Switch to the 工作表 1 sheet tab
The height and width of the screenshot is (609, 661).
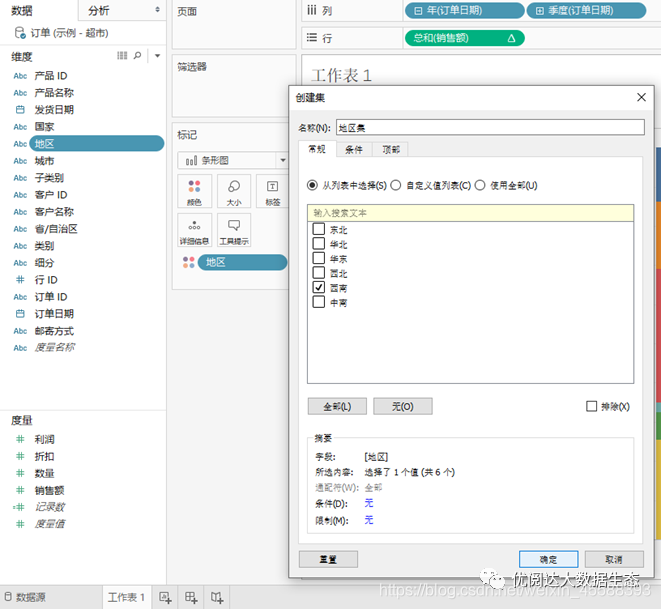click(126, 597)
